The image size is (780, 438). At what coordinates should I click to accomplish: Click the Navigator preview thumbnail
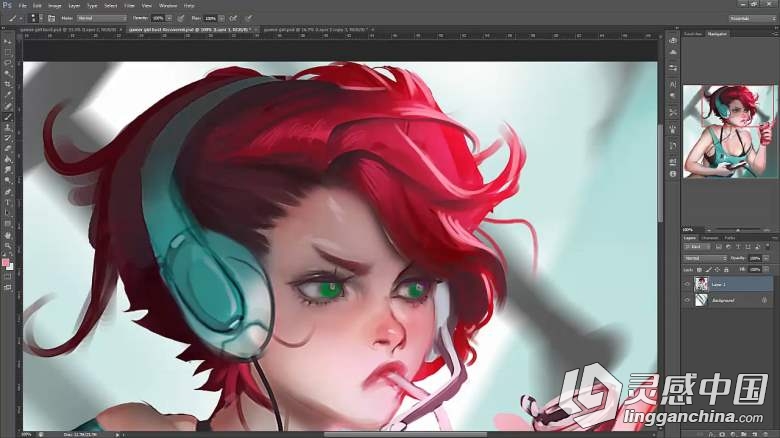(x=729, y=131)
